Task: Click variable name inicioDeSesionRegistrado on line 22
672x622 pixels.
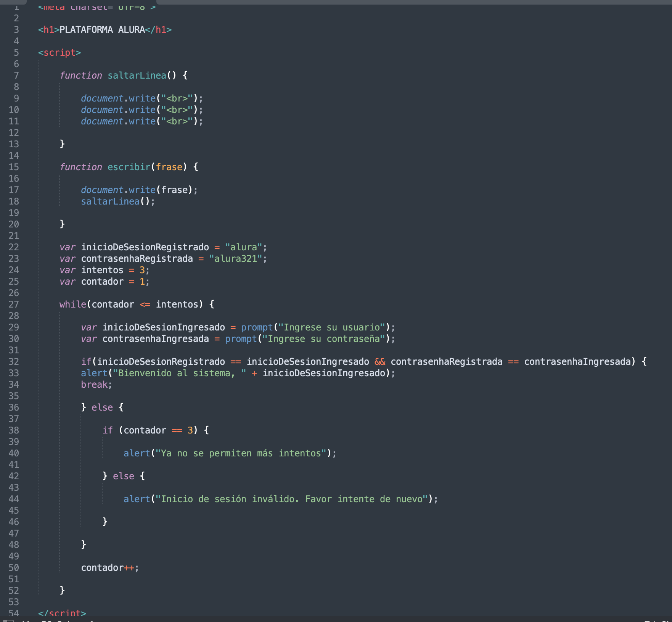Action: (145, 247)
